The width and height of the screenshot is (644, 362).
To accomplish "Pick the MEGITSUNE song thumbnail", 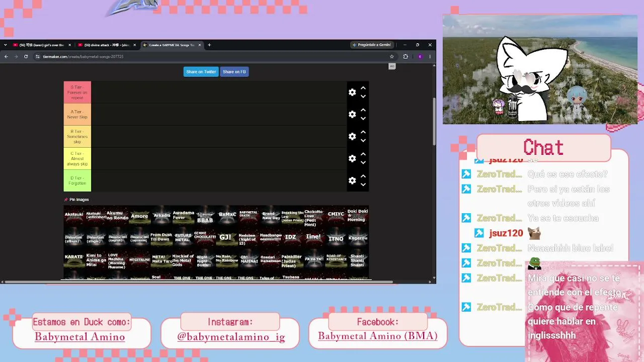I will (139, 259).
